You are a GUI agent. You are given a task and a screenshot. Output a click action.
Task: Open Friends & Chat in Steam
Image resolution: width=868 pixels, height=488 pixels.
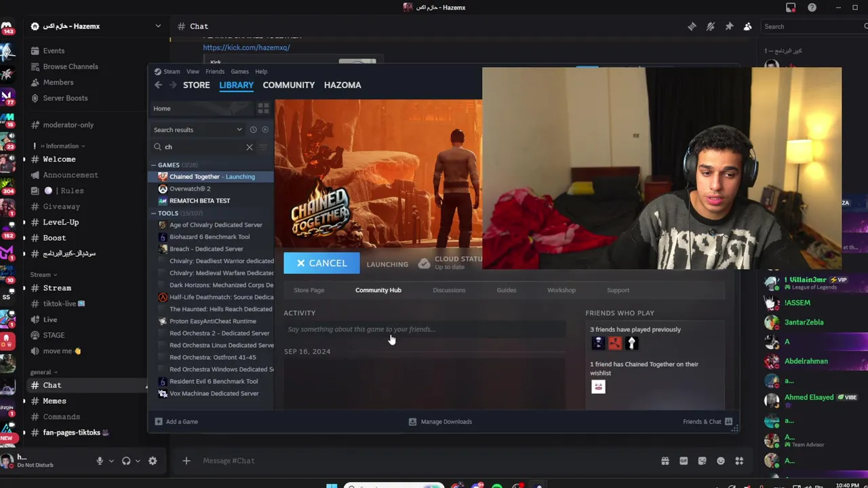click(x=708, y=422)
